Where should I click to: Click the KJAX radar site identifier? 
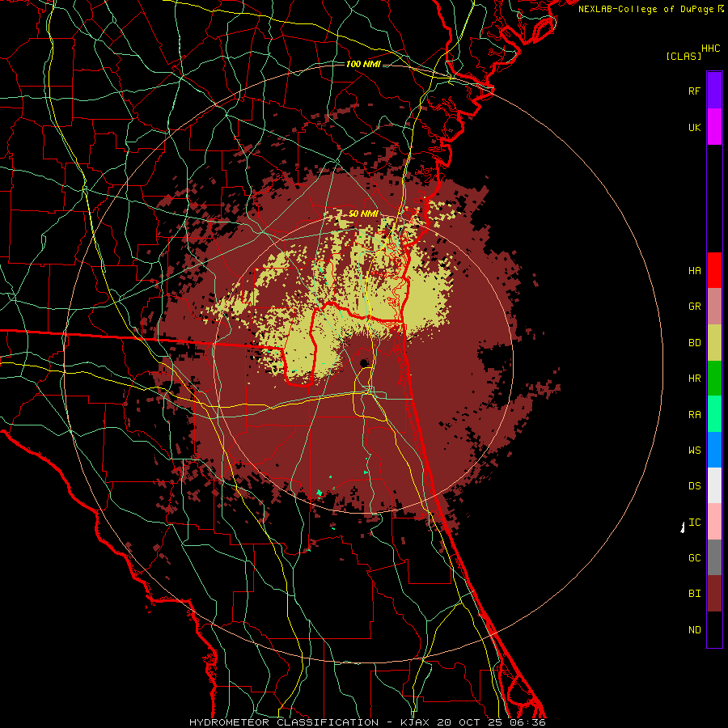415,722
